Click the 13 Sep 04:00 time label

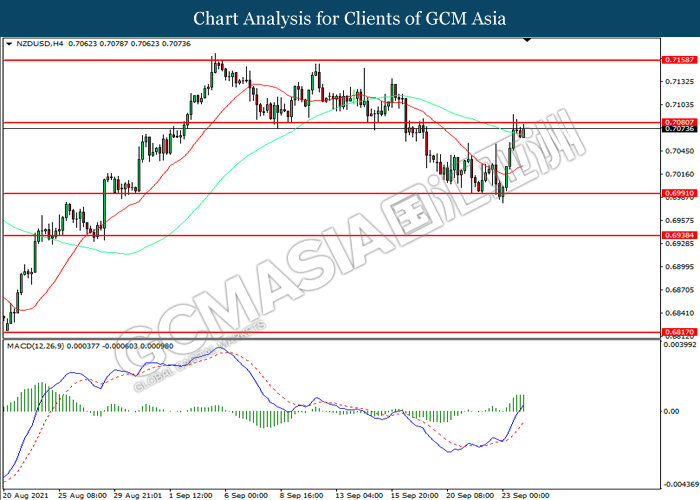point(359,496)
